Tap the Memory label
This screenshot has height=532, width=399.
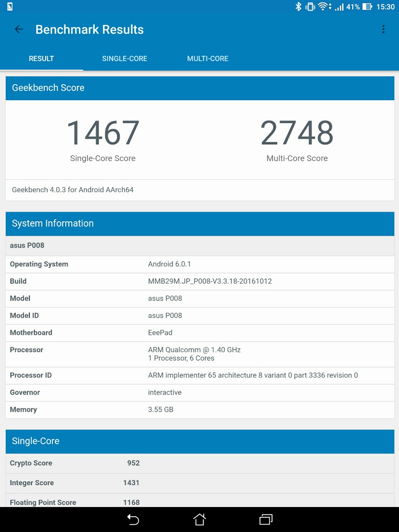click(23, 410)
